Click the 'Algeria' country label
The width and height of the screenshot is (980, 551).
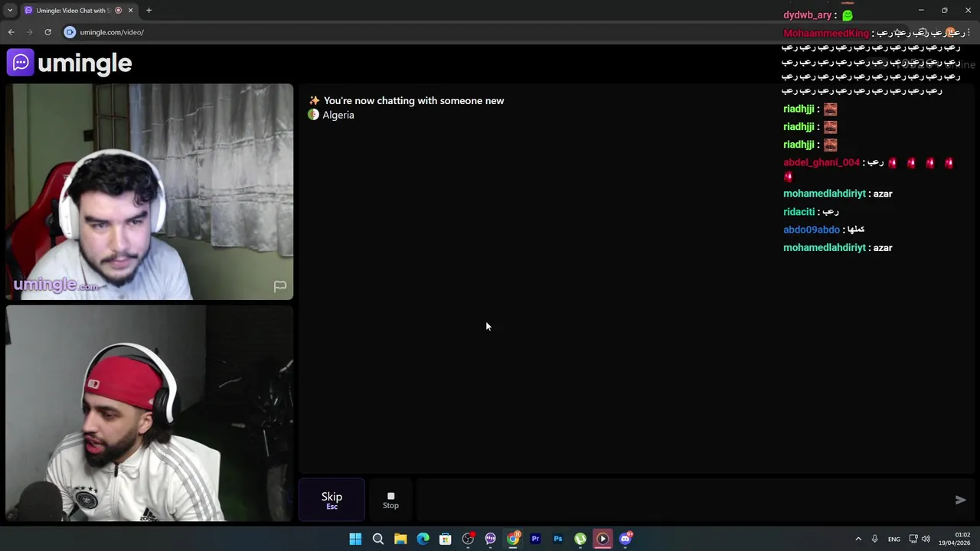pyautogui.click(x=338, y=115)
